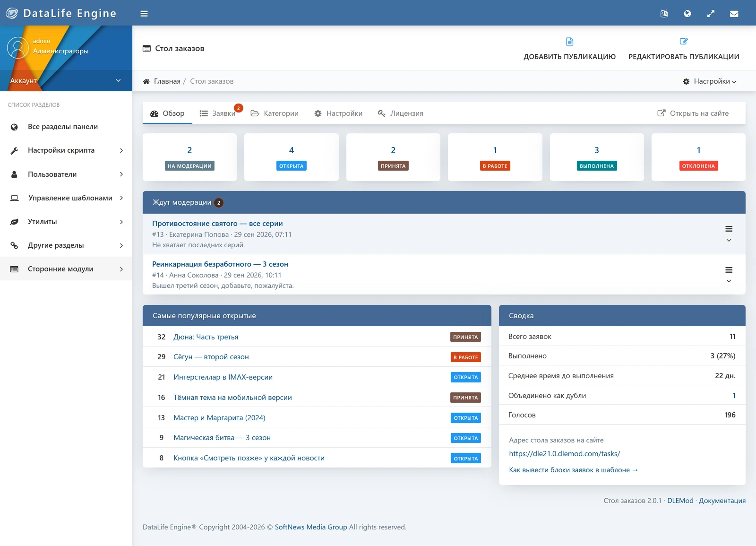Click the leaf icon for Утилиты
The width and height of the screenshot is (756, 546).
[14, 222]
